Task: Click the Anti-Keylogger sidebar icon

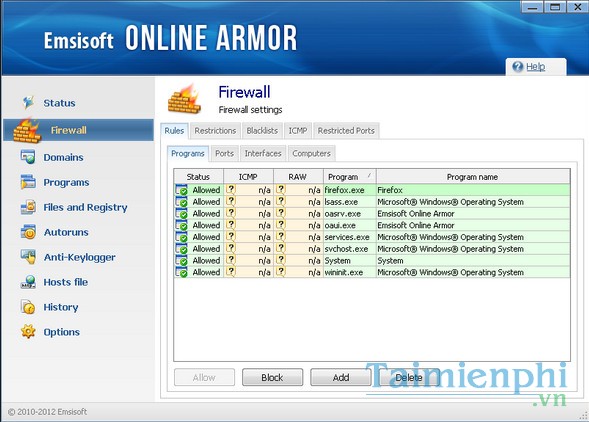Action: (x=28, y=257)
